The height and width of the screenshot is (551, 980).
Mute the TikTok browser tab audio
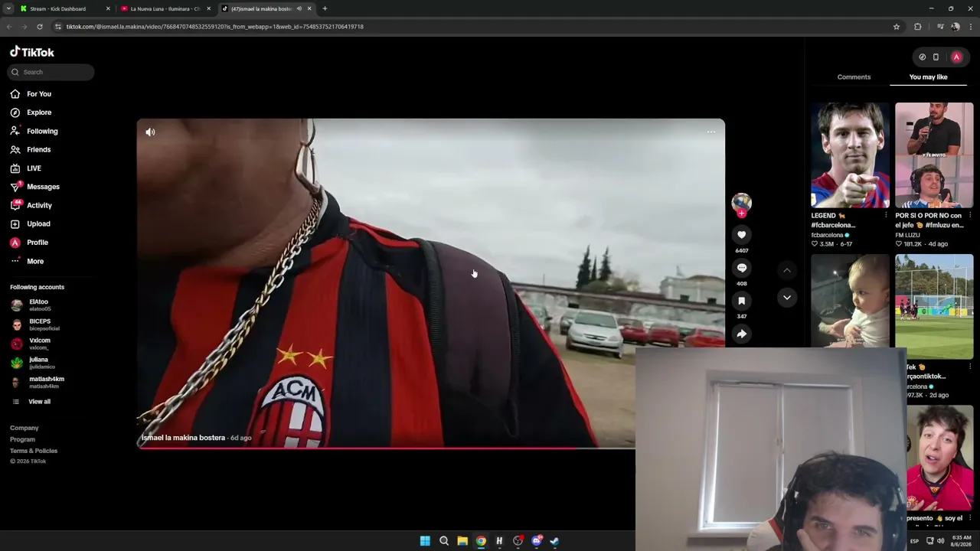299,8
